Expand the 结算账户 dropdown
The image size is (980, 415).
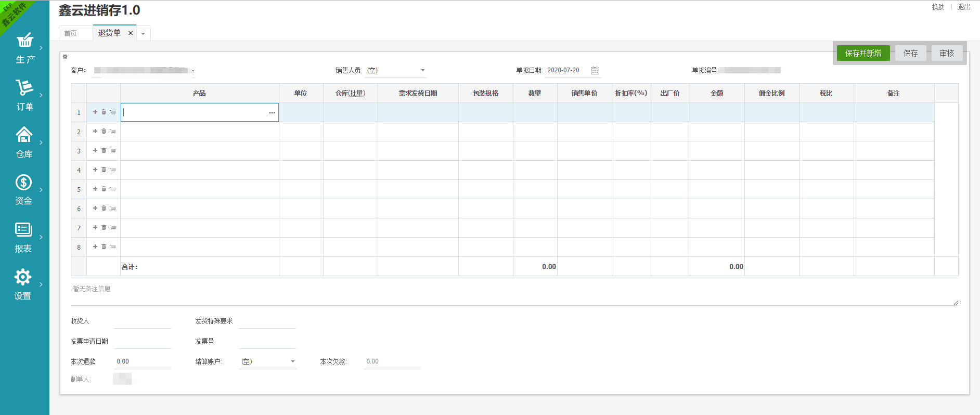coord(292,361)
